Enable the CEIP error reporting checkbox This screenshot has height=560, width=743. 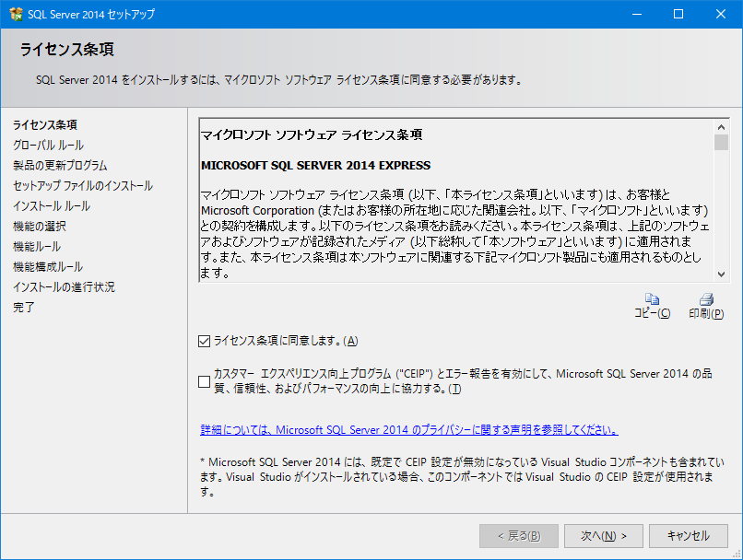tap(205, 381)
